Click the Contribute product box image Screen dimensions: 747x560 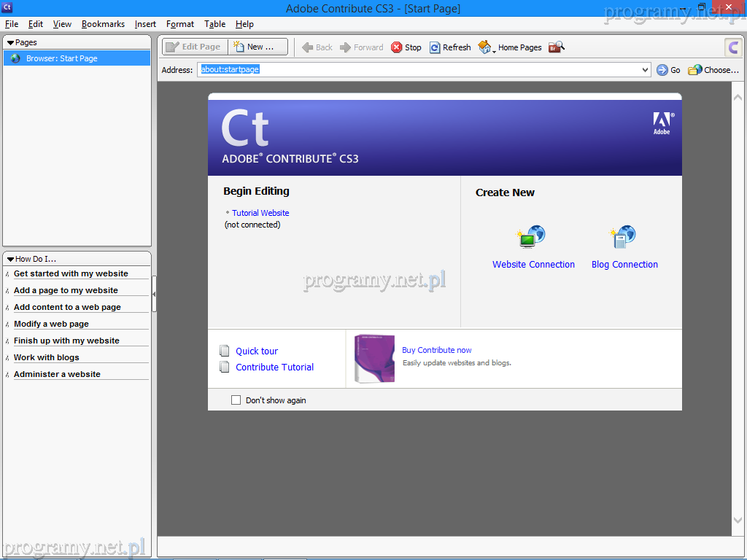pos(374,359)
